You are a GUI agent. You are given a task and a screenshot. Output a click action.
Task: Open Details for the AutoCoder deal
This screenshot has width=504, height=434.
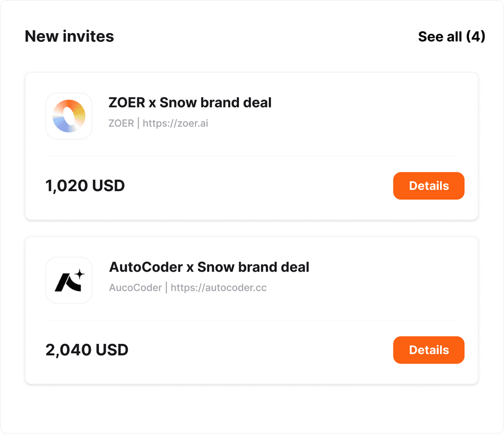coord(428,350)
